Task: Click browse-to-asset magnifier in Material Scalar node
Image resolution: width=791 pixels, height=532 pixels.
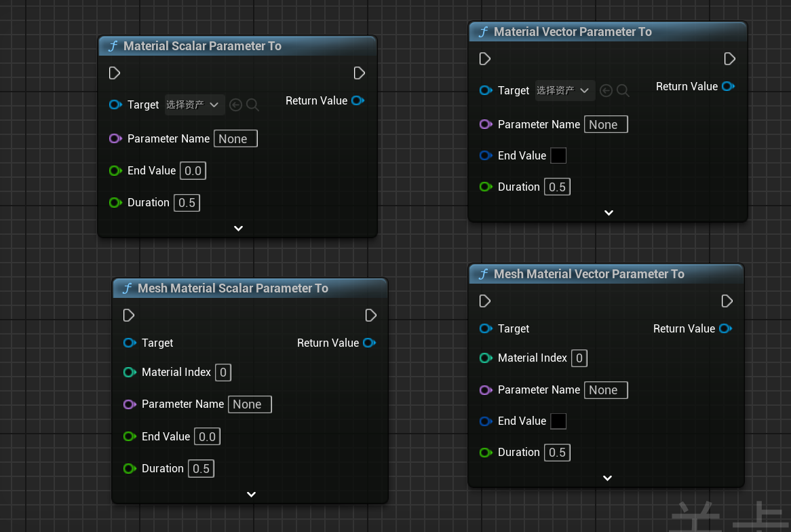Action: (x=252, y=104)
